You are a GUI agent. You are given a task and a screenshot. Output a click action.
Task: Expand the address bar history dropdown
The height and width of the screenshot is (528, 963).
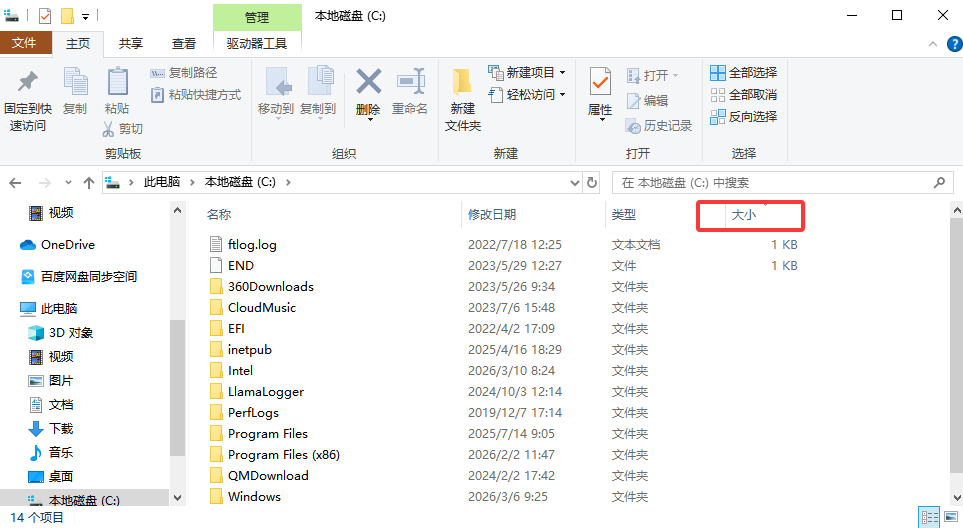click(x=575, y=182)
